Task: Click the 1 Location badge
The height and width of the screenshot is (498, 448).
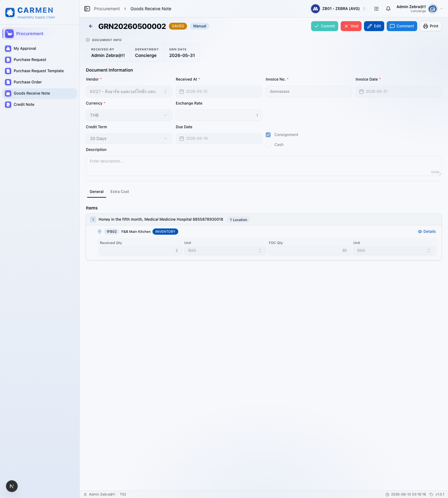Action: point(238,220)
